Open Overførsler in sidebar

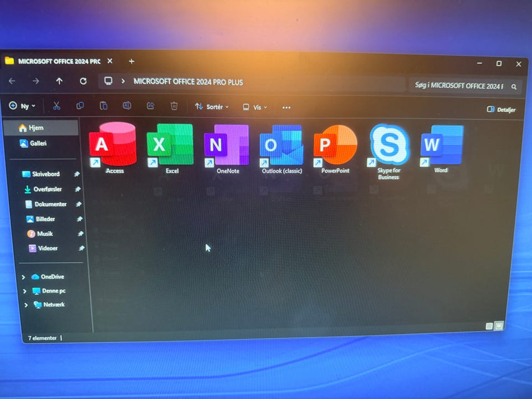pyautogui.click(x=43, y=189)
